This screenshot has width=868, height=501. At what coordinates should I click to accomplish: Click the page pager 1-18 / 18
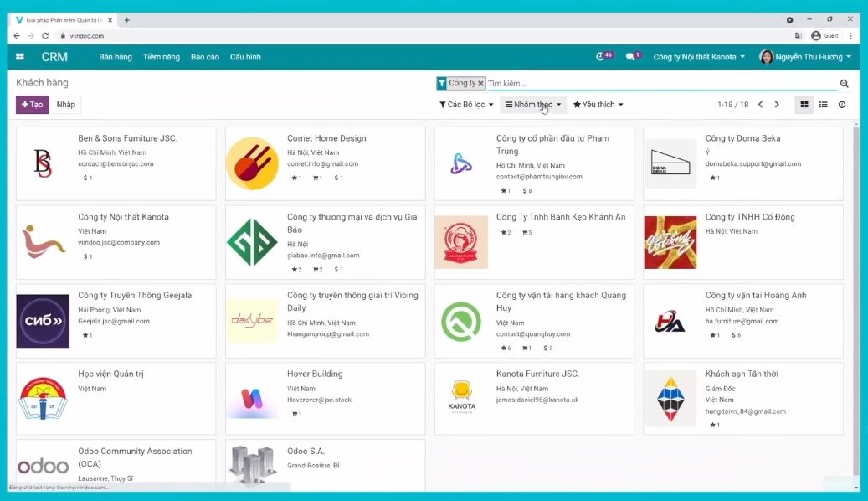point(732,104)
